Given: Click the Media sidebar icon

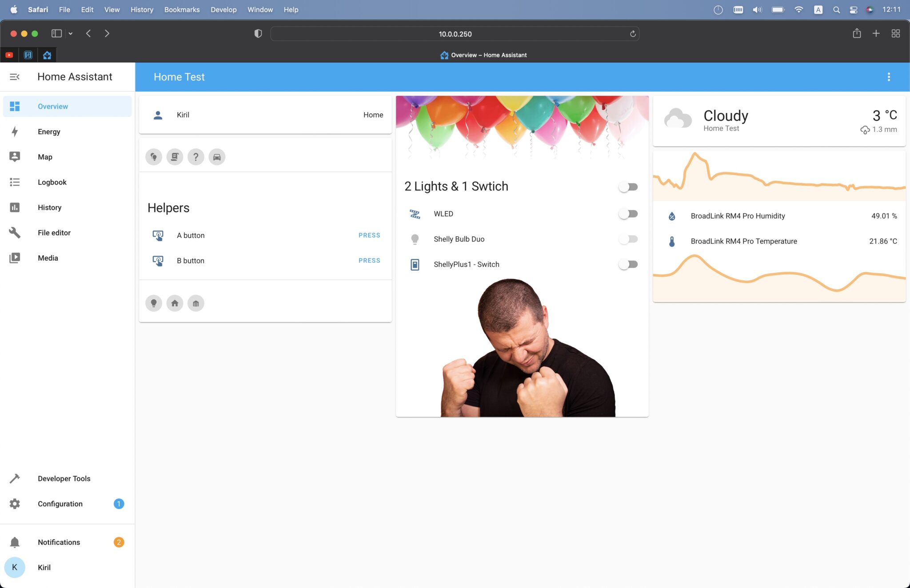Looking at the screenshot, I should pos(15,258).
